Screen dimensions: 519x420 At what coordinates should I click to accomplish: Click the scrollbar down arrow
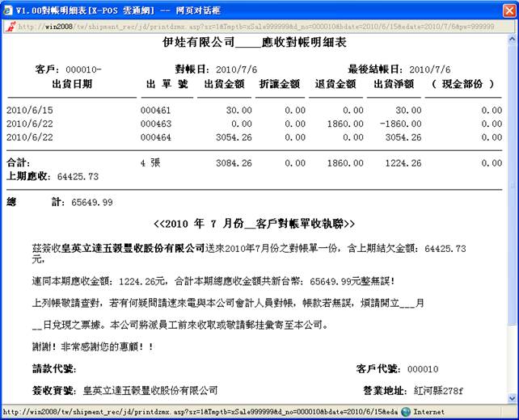pyautogui.click(x=512, y=398)
